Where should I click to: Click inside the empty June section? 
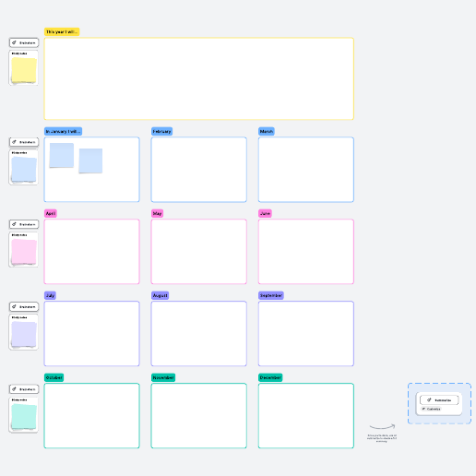(306, 252)
